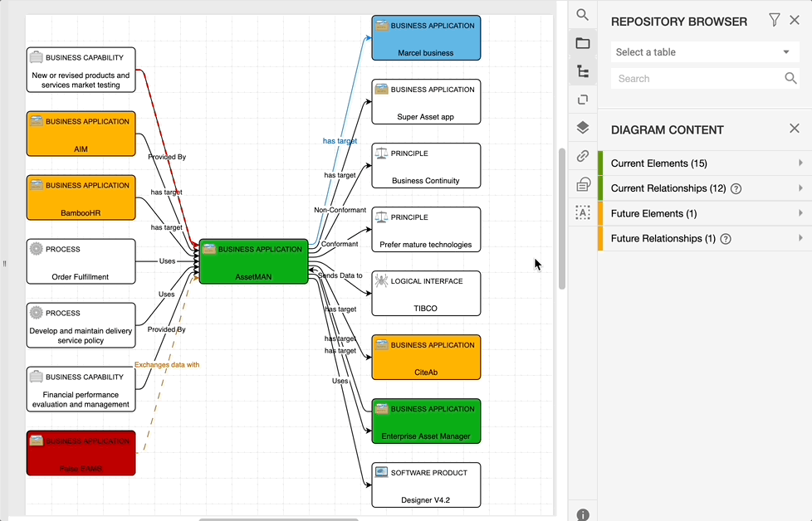This screenshot has width=812, height=521.
Task: Click the scales icon on Business Continuity node
Action: (381, 153)
